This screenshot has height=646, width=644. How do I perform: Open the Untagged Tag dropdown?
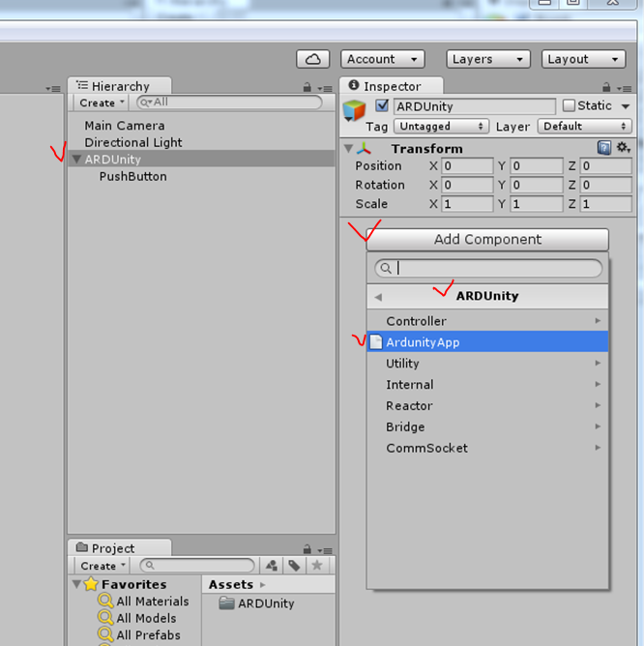click(441, 126)
